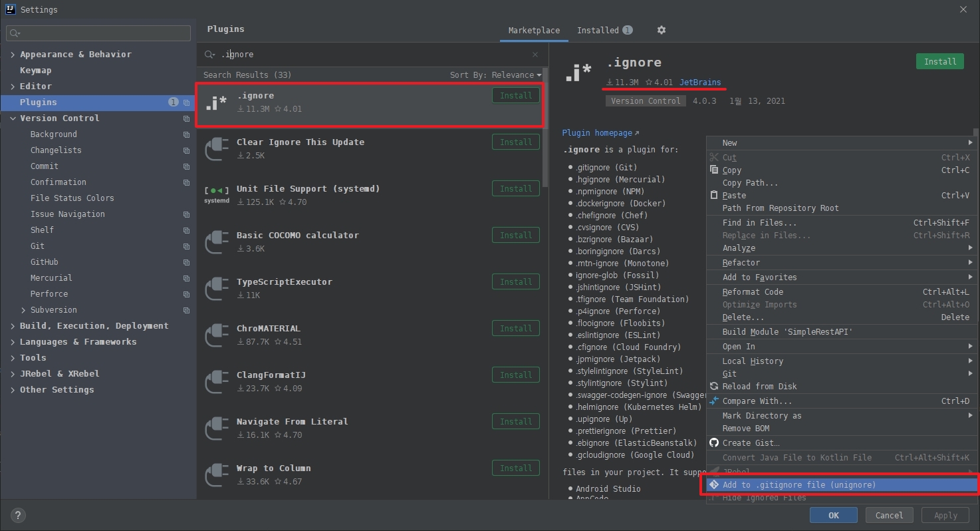Click the project-level icon beside Version Control
Image resolution: width=980 pixels, height=531 pixels.
pos(187,118)
